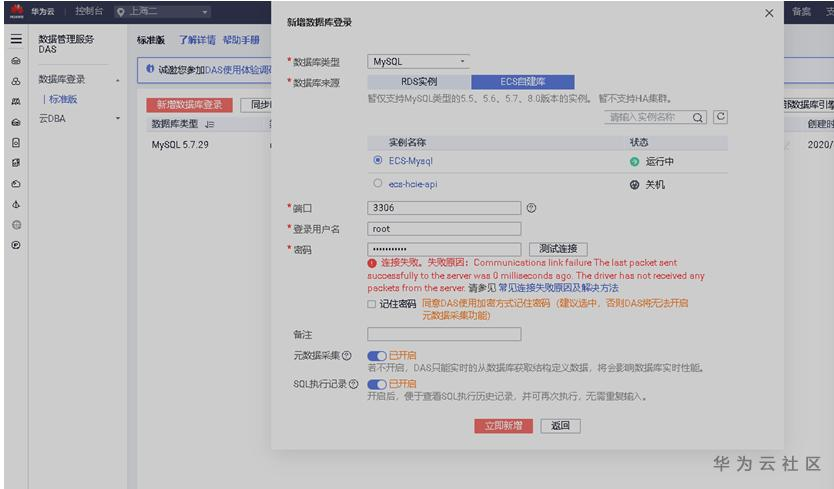The image size is (834, 489).
Task: Click the location pin icon beside 上海二
Action: (121, 12)
